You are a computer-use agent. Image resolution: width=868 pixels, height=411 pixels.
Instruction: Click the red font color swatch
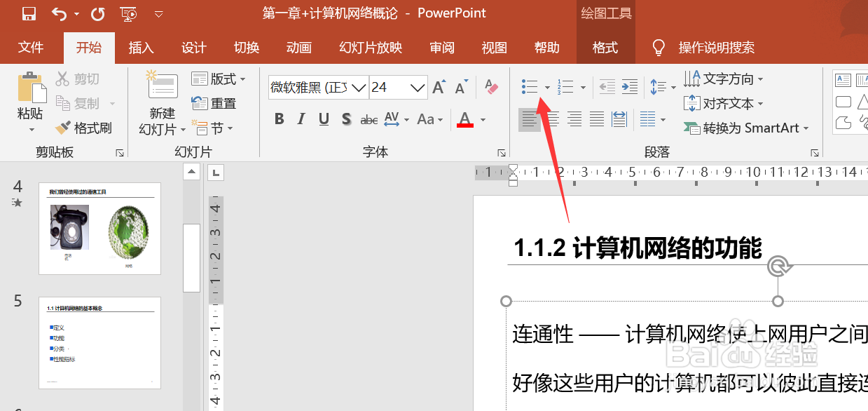466,124
